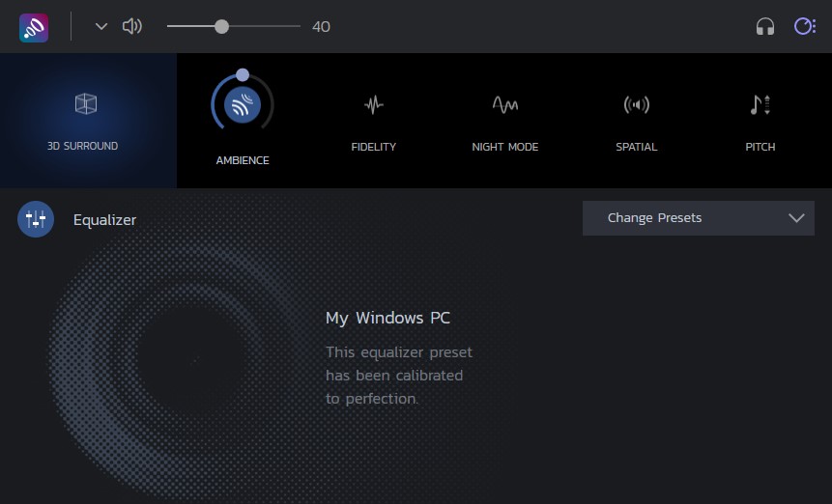Image resolution: width=832 pixels, height=504 pixels.
Task: Click the Equalizer label
Action: 104,220
